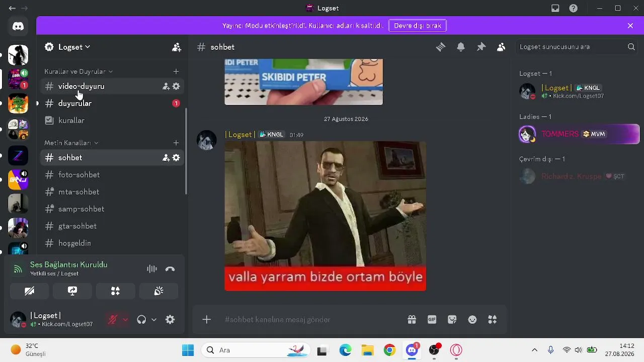
Task: Toggle headphone deafen
Action: (x=141, y=320)
